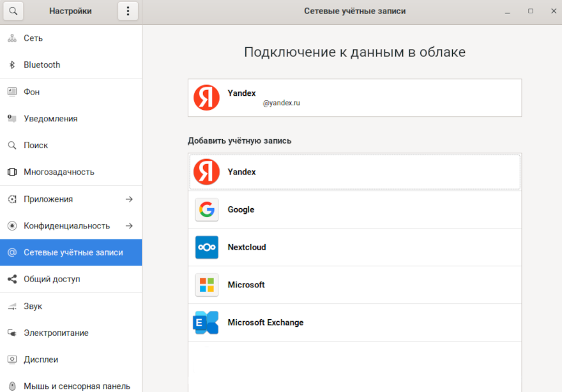Image resolution: width=562 pixels, height=392 pixels.
Task: Click the Microsoft Exchange logo icon
Action: tap(206, 322)
